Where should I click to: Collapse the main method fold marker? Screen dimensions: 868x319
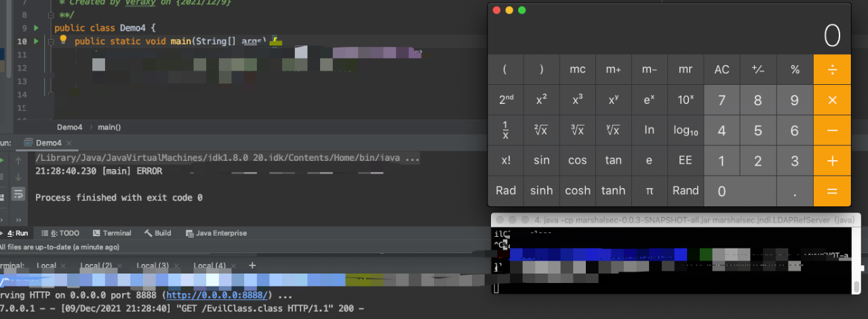pyautogui.click(x=50, y=41)
